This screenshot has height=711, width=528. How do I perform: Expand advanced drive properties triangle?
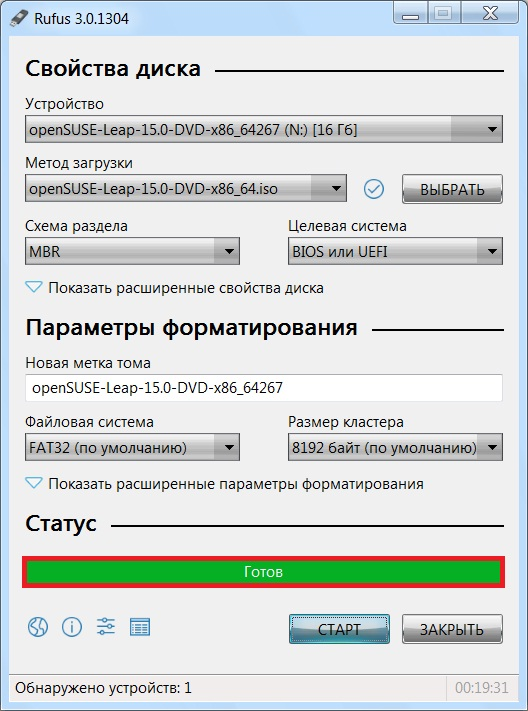(34, 287)
